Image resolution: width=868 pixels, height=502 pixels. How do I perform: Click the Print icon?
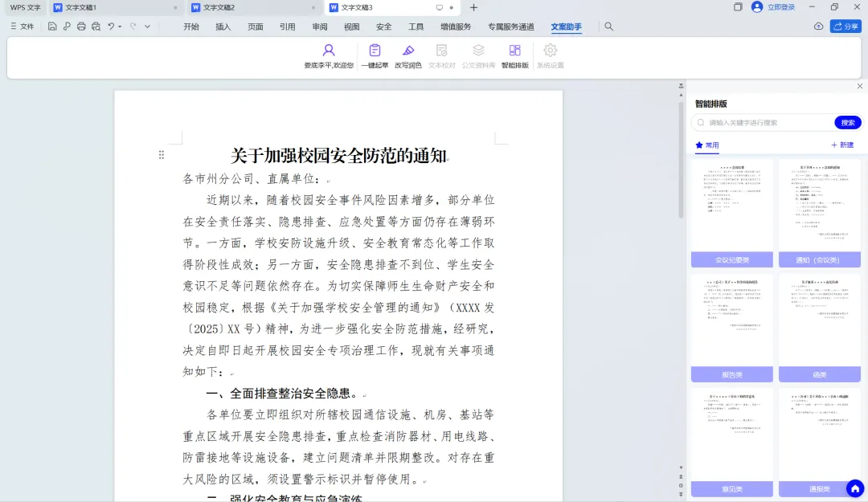[x=81, y=26]
